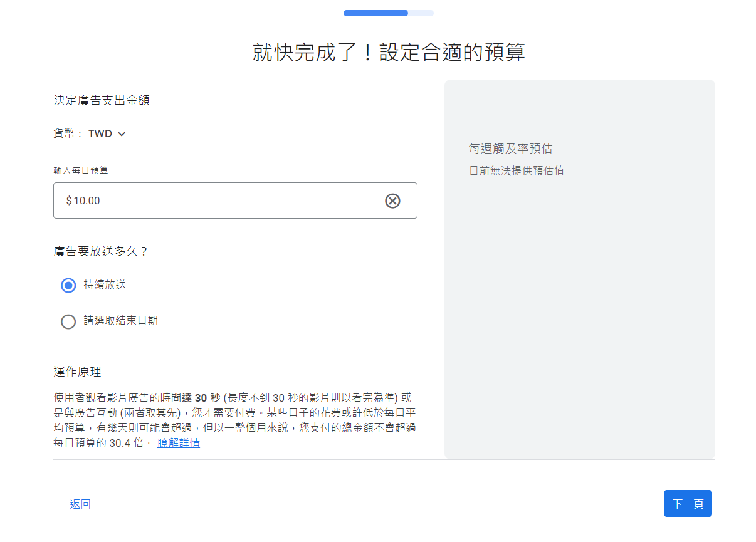The width and height of the screenshot is (756, 542).
Task: Clear the daily budget with the X icon
Action: point(392,201)
